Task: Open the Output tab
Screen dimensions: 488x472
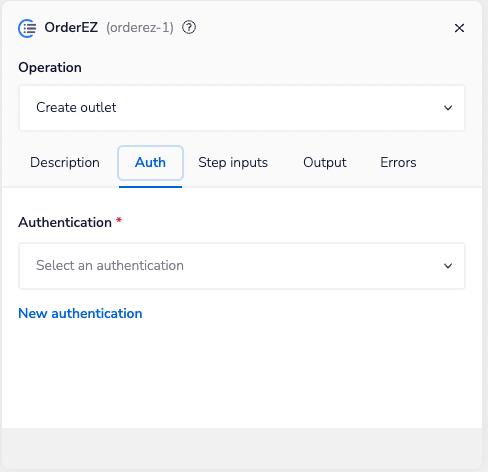Action: coord(325,163)
